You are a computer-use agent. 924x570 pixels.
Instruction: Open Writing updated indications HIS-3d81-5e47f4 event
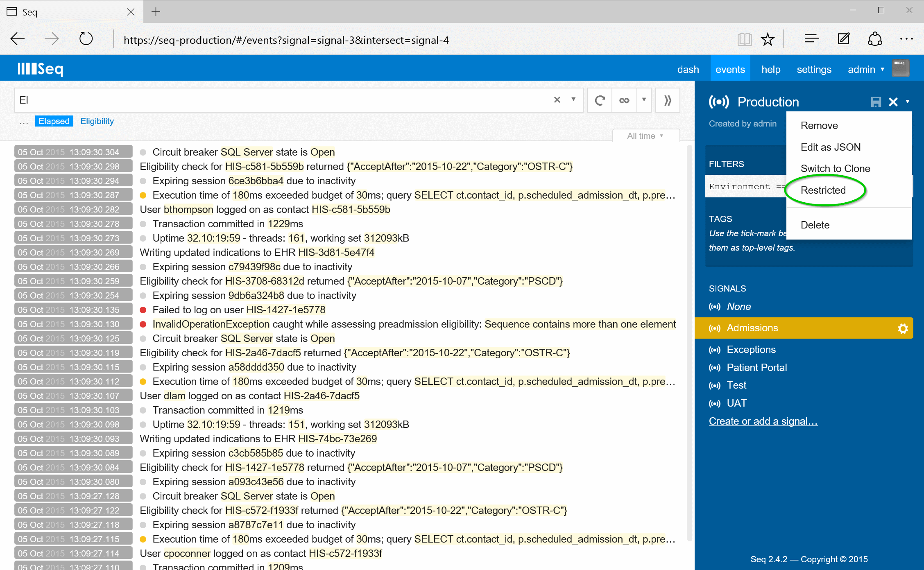[x=257, y=253]
